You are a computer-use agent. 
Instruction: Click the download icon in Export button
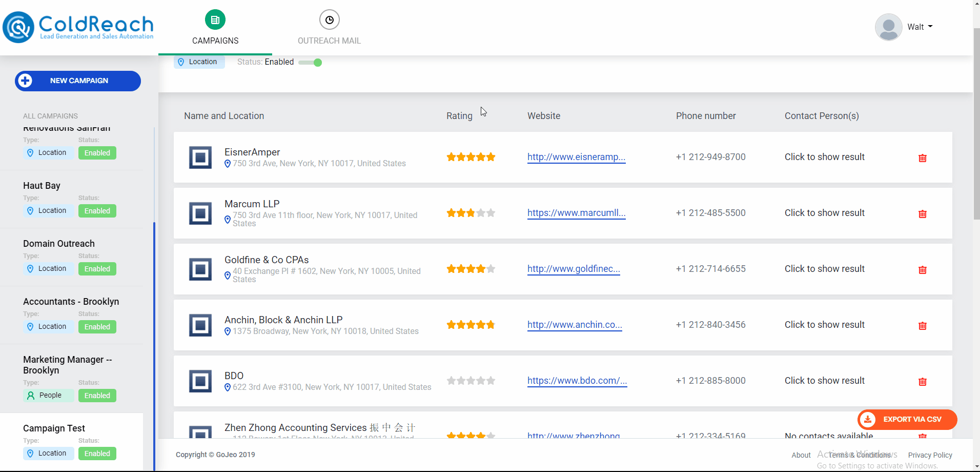868,420
